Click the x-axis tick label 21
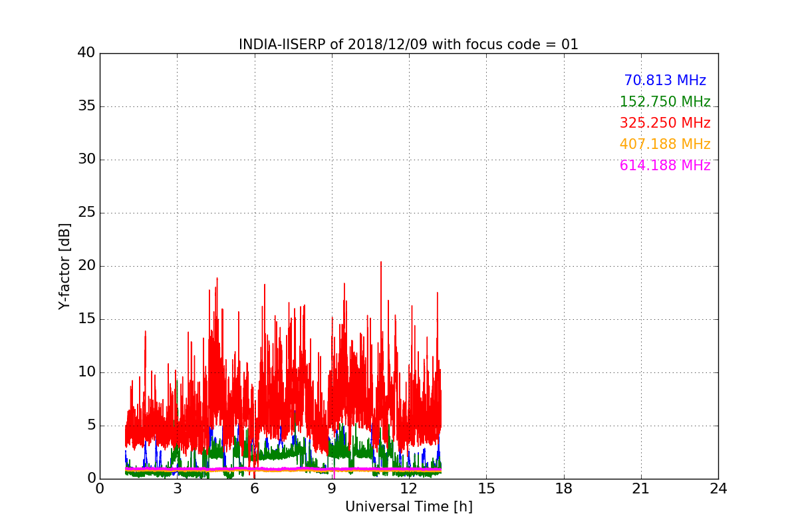Viewport: 798px width, 532px height. 641,488
